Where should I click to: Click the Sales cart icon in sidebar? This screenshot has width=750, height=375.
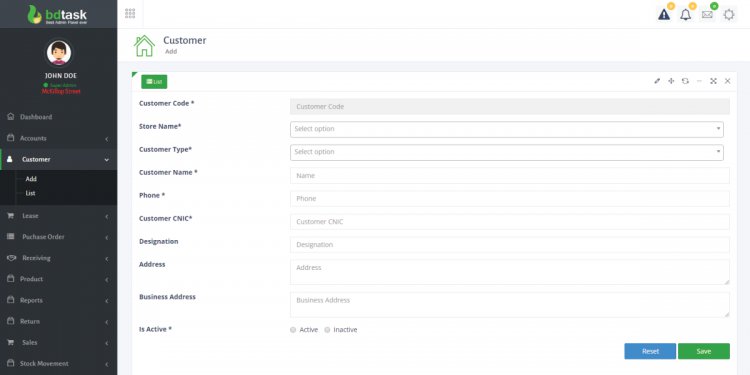(x=11, y=342)
